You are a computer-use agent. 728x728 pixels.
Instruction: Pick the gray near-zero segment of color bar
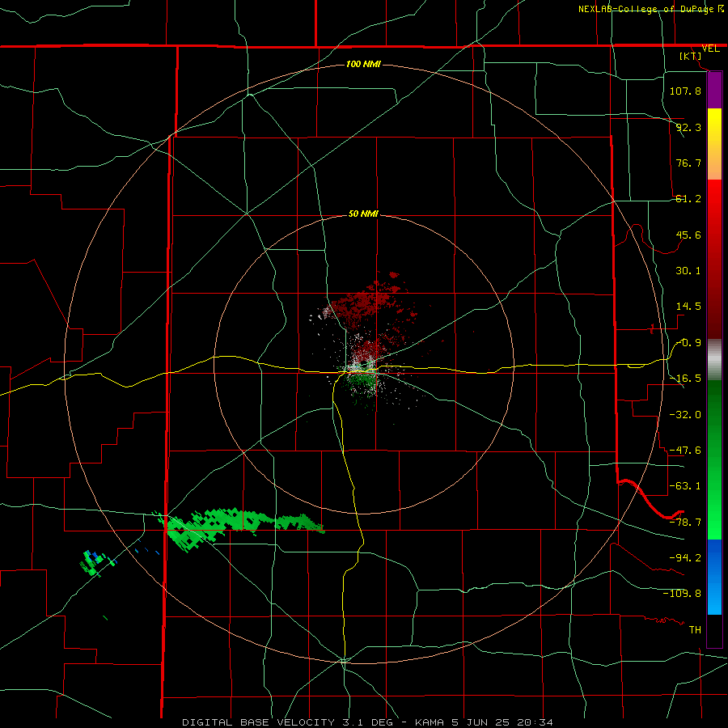714,360
